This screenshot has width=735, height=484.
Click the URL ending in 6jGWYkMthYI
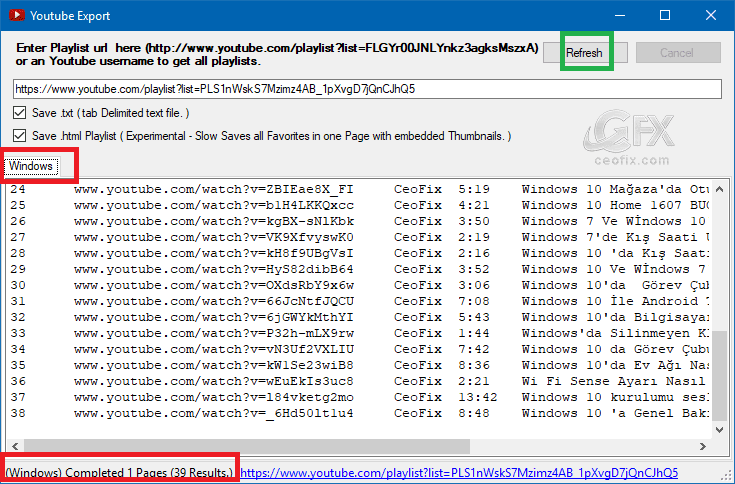pyautogui.click(x=213, y=317)
